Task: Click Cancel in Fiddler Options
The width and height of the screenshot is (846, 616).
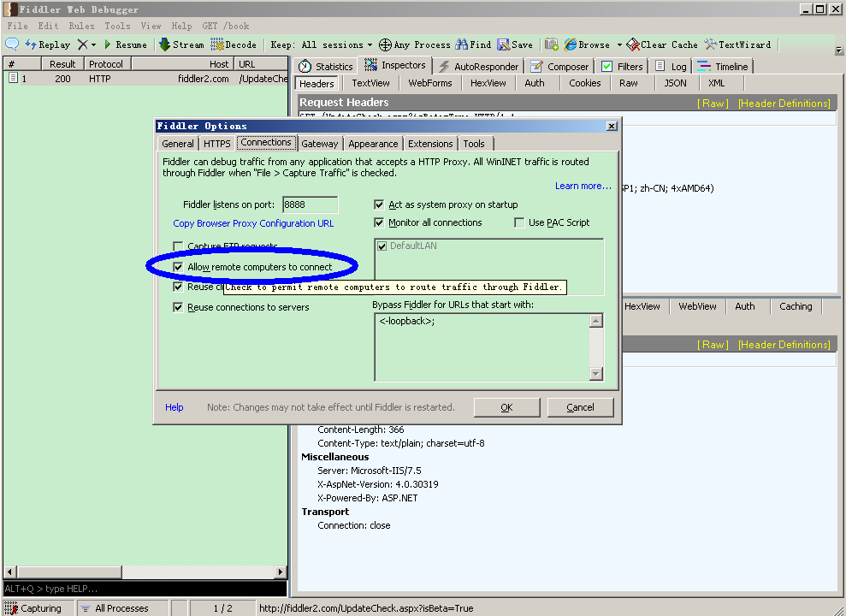Action: 580,407
